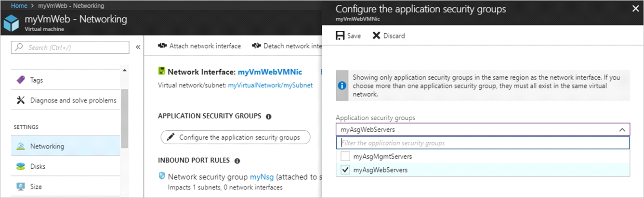
Task: Click the Tags icon in sidebar
Action: click(x=21, y=80)
